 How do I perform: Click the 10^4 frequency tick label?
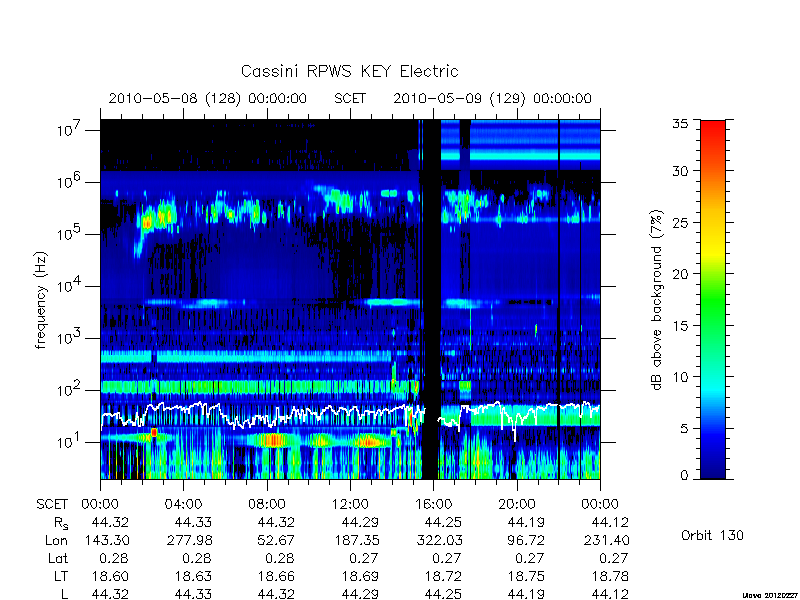pos(70,286)
